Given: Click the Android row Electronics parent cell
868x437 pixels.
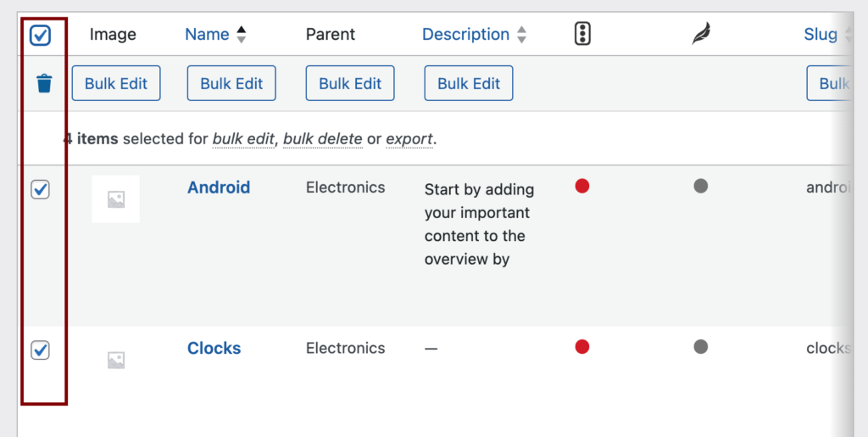Looking at the screenshot, I should pos(346,188).
